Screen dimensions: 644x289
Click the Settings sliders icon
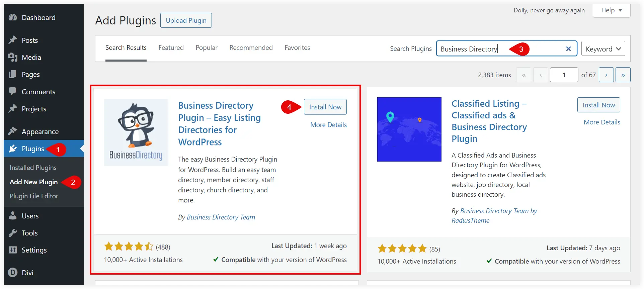pos(13,250)
